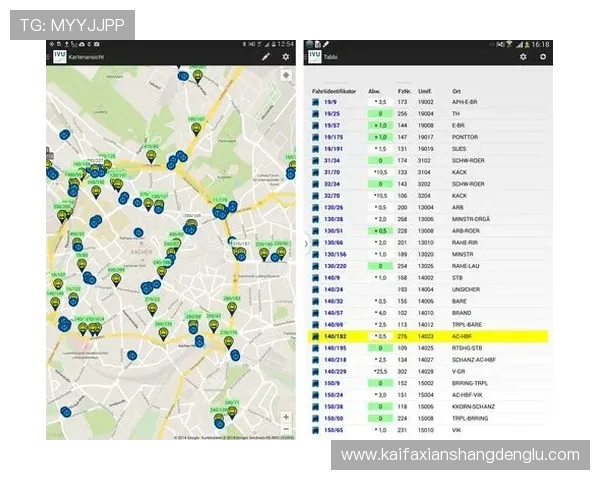Image resolution: width=600 pixels, height=480 pixels.
Task: Open trip 150/65 at the list bottom
Action: [x=334, y=430]
